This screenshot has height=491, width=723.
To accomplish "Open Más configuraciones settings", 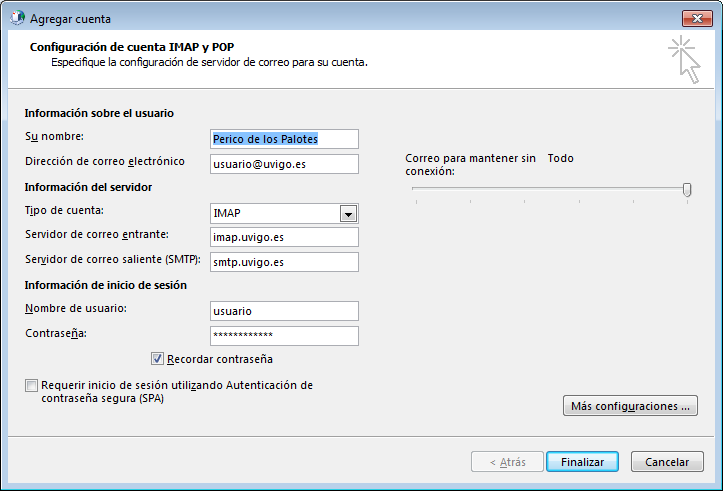I will click(630, 406).
